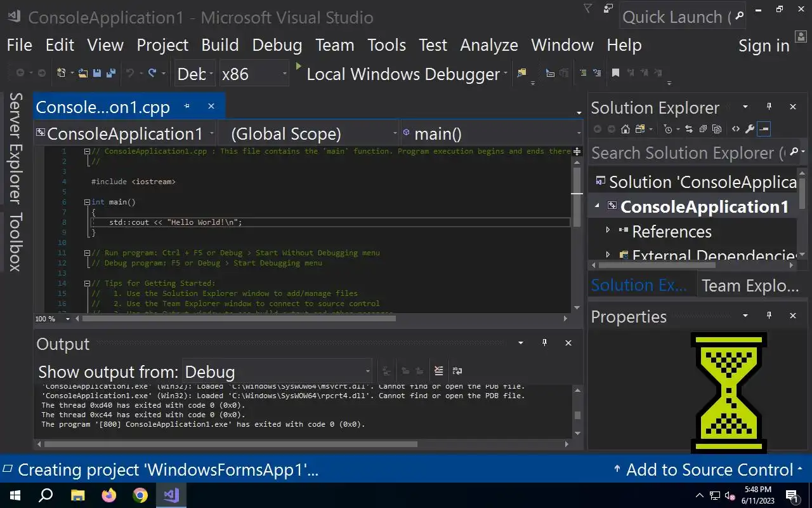Click Collapse All icon in Solution Explorer
This screenshot has height=508, width=812.
pos(703,129)
